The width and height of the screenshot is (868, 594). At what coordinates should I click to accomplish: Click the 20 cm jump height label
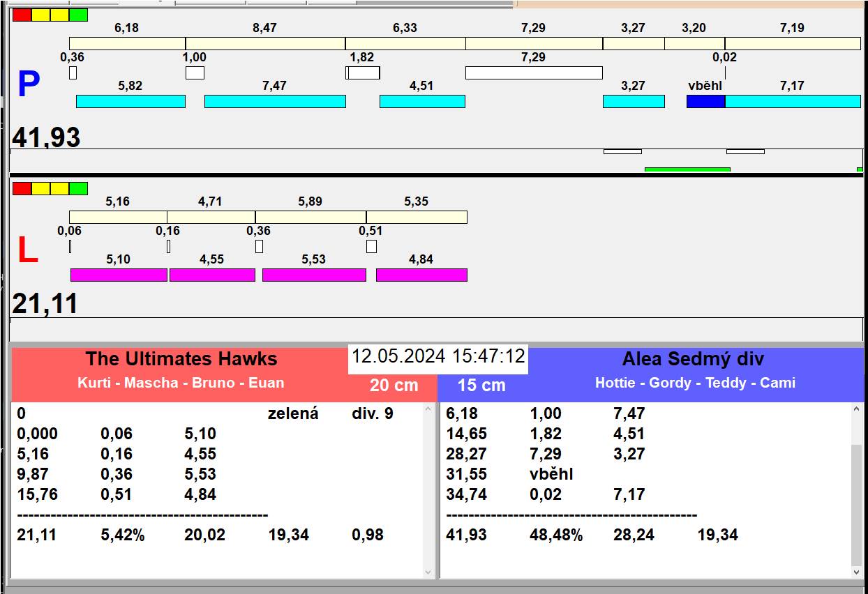click(x=394, y=386)
